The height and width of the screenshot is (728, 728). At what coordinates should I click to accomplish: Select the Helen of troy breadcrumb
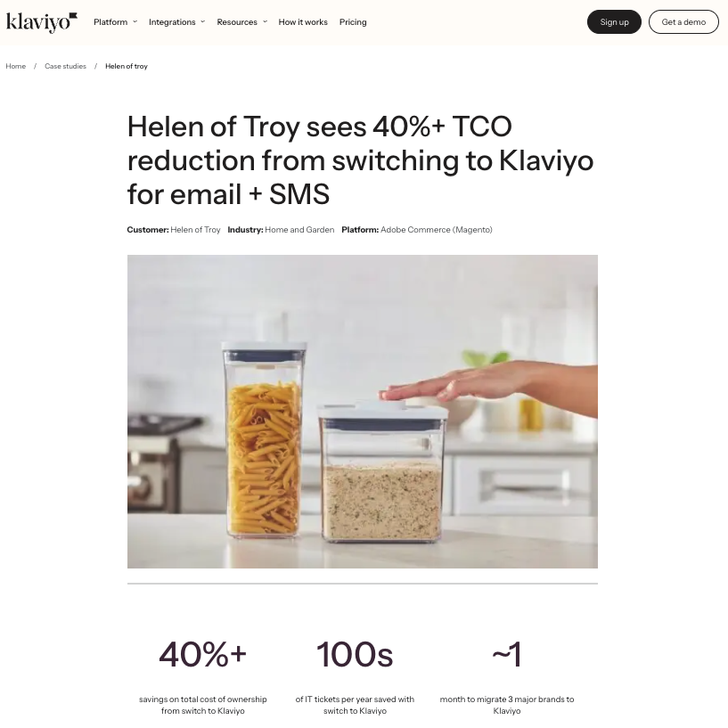pos(127,66)
